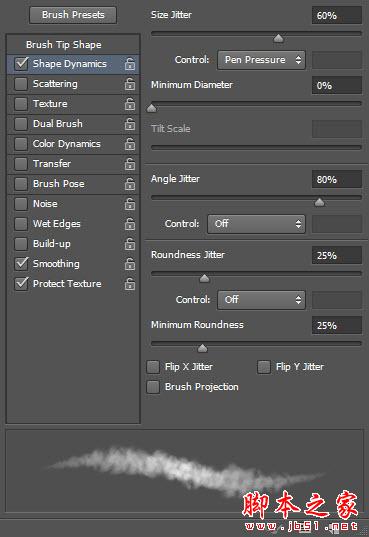The image size is (369, 537).
Task: Open the Roundness Jitter Control dropdown
Action: [x=261, y=300]
